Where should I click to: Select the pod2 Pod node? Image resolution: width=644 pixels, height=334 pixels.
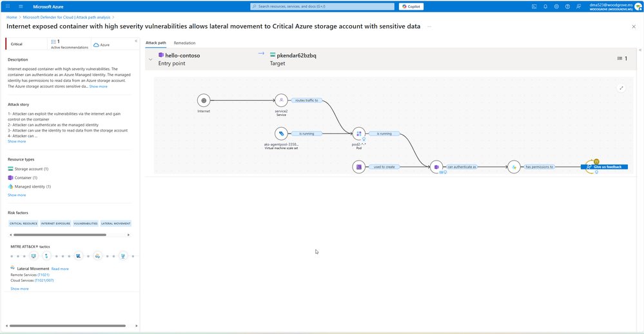coord(359,133)
